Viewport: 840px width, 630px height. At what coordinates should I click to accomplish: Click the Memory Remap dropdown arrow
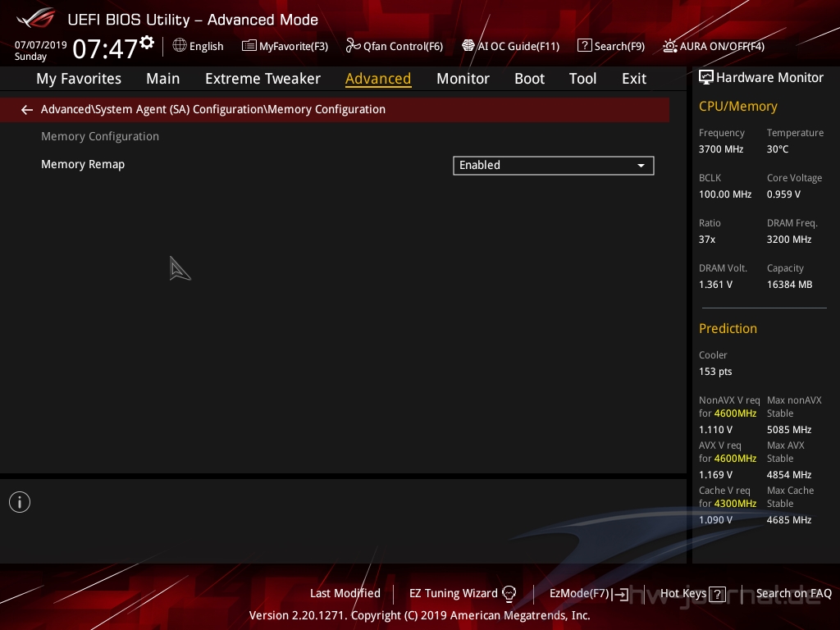641,166
